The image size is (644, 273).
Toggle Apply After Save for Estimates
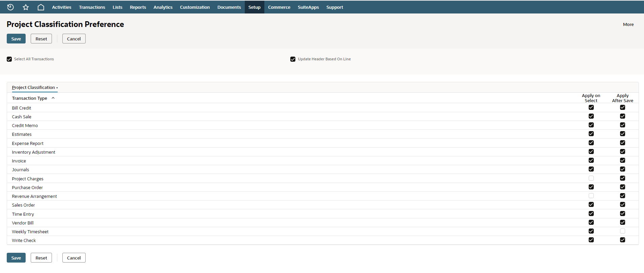tap(622, 134)
